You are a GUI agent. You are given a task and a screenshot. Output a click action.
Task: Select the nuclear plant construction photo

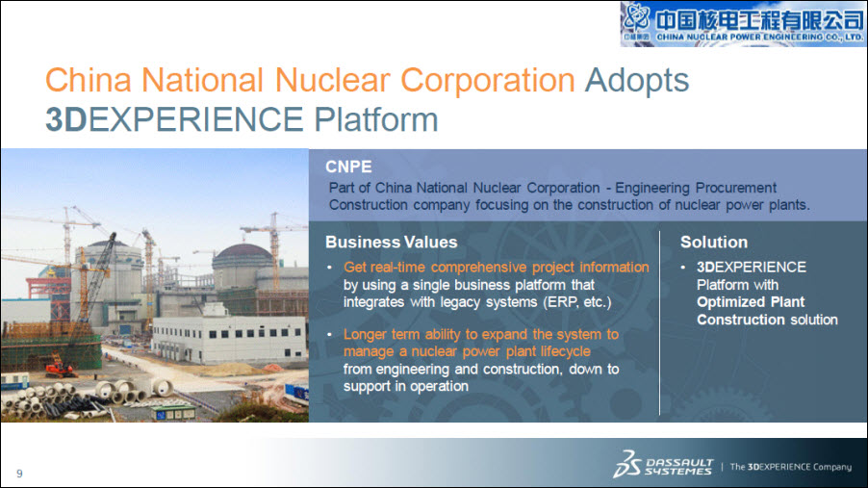pos(155,285)
